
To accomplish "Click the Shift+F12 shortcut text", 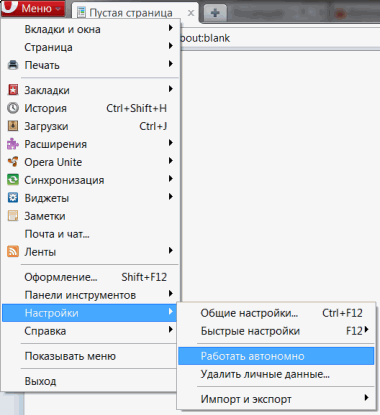I will 144,277.
